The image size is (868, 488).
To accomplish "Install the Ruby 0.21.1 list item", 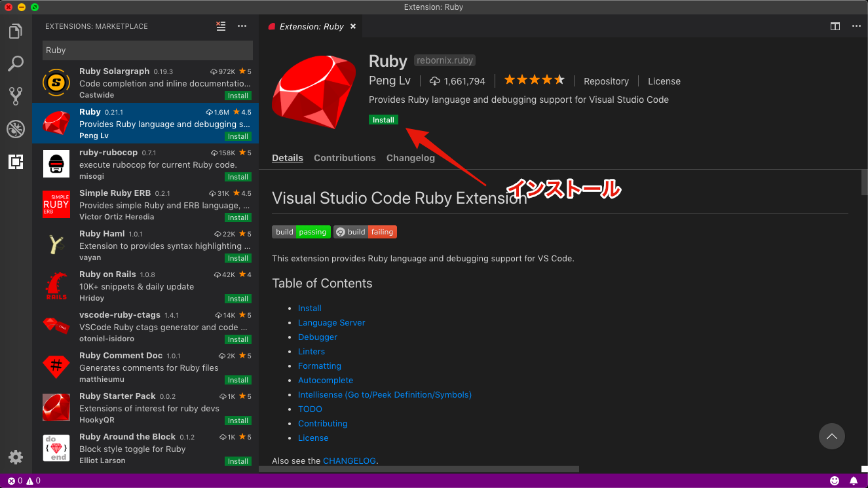I will 238,136.
